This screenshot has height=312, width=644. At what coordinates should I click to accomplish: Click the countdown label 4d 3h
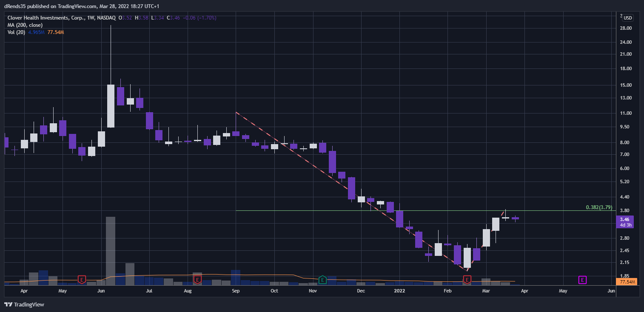625,225
